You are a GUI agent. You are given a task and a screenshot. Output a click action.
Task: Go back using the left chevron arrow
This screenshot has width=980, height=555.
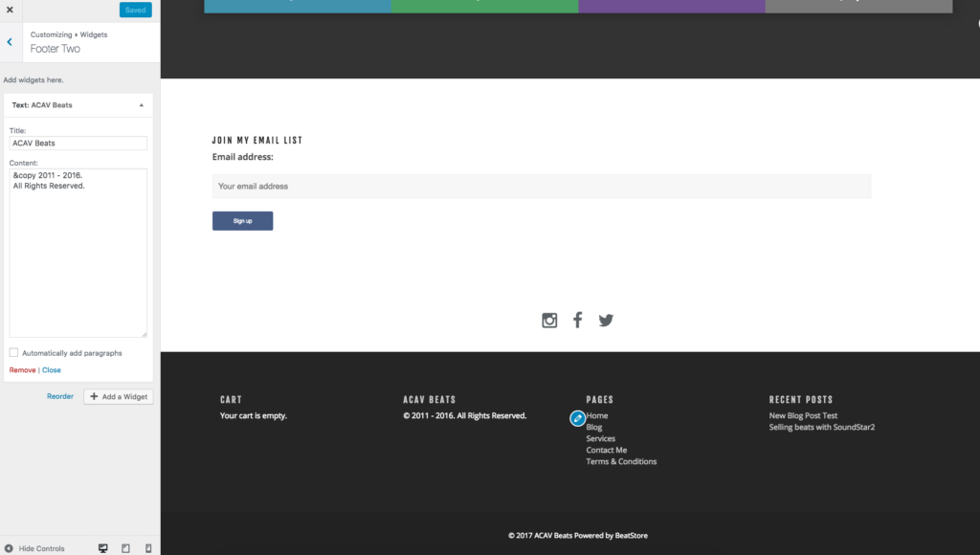click(x=10, y=42)
